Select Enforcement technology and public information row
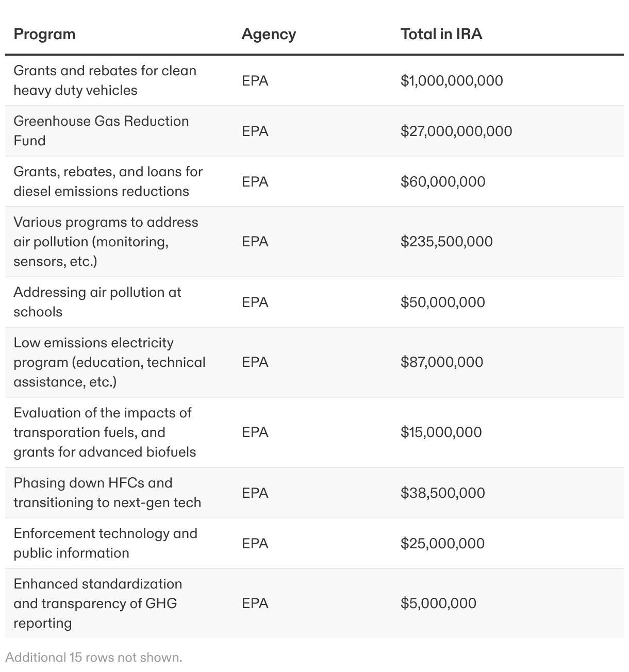 (x=314, y=543)
